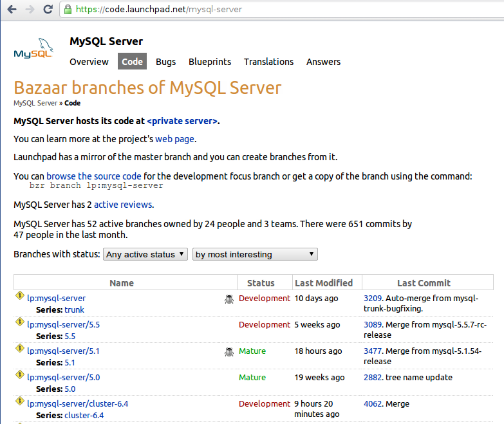Click the 19 weeks ago cell
The width and height of the screenshot is (504, 424).
[x=319, y=378]
